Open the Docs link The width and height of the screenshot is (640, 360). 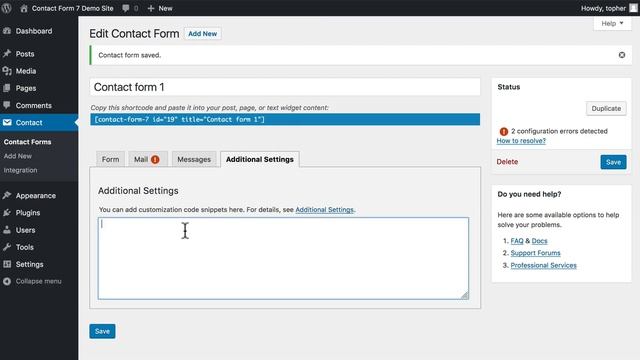(539, 241)
